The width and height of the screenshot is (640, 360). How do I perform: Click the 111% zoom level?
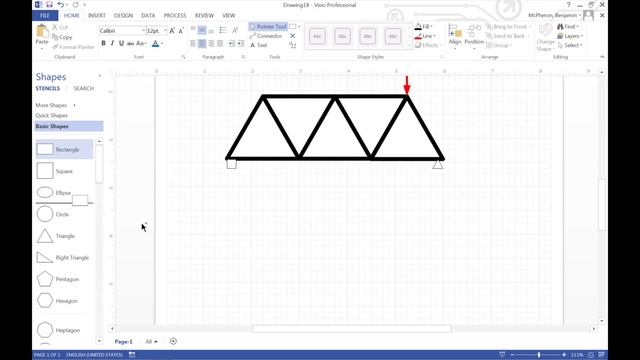click(577, 355)
